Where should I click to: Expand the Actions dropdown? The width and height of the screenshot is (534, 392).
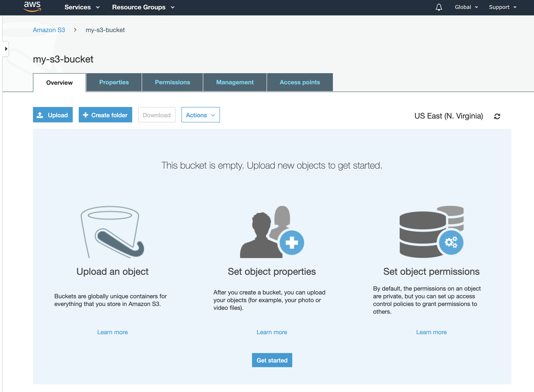200,115
